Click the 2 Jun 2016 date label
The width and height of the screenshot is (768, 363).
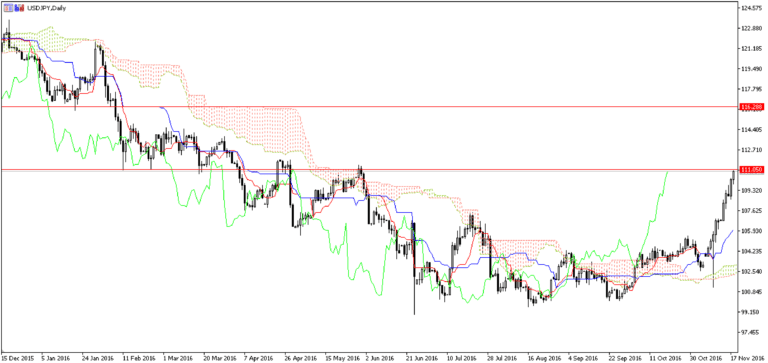[x=380, y=358]
